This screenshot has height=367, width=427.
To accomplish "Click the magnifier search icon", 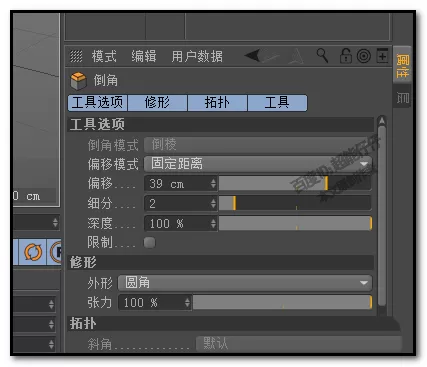I will click(x=322, y=55).
